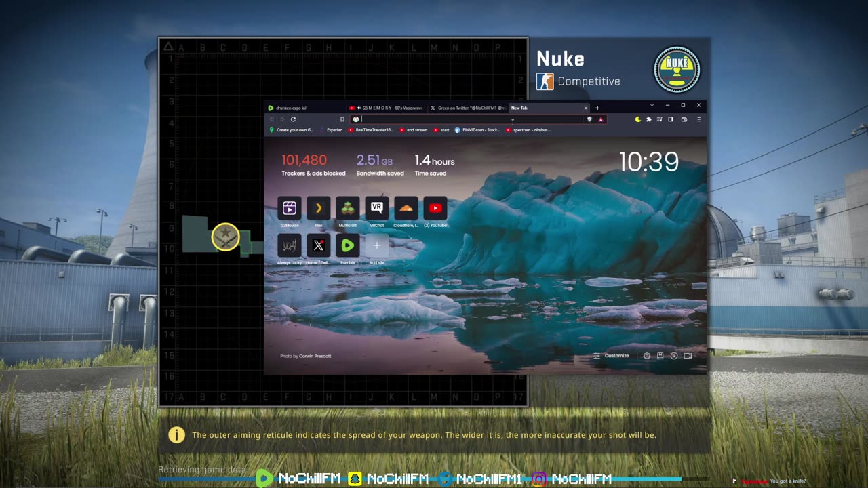Expand the tab search chevron
The image size is (868, 488).
(652, 105)
